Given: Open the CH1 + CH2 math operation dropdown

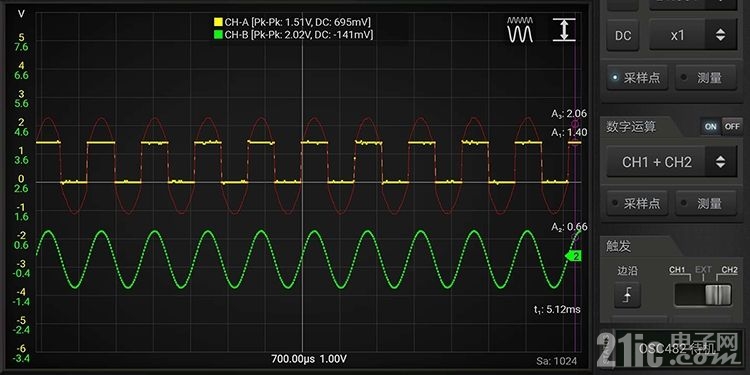Looking at the screenshot, I should pyautogui.click(x=672, y=162).
